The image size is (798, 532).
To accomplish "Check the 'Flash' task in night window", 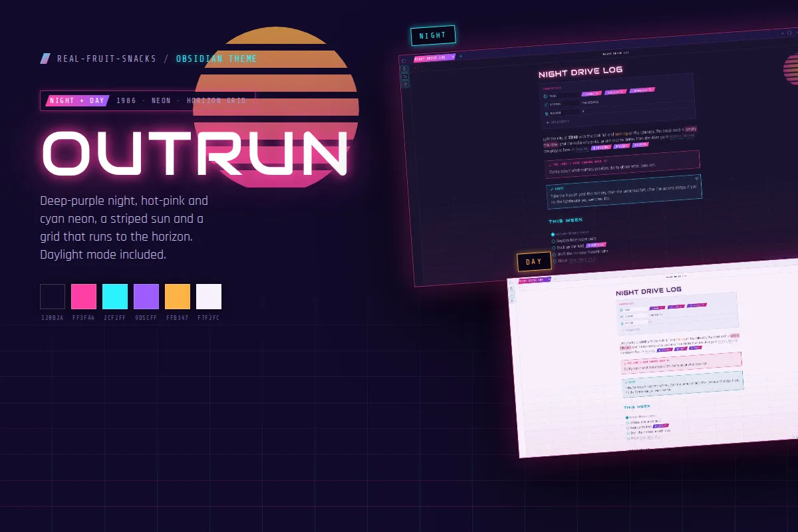I will (x=554, y=261).
